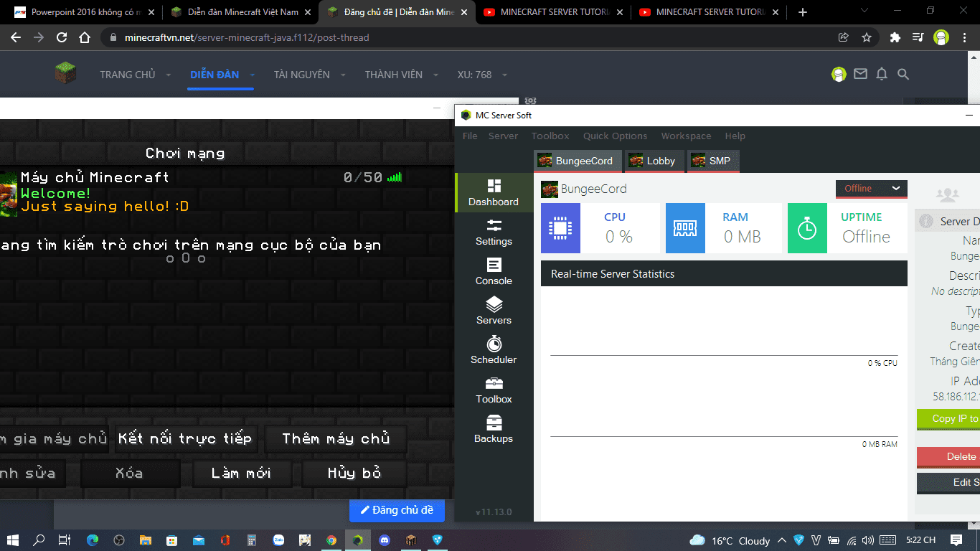Switch to Diễn đàn Minecraft Việt Nam tab
980x551 pixels.
coord(240,12)
